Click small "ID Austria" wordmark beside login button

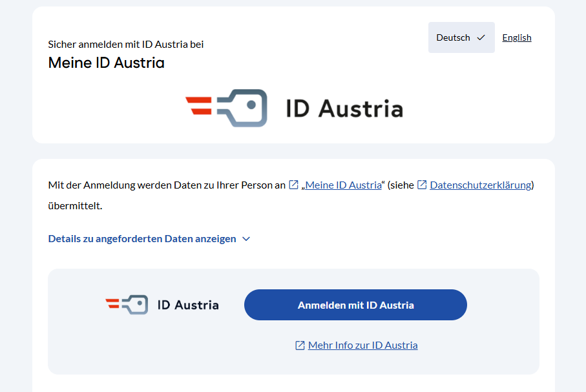tap(188, 305)
